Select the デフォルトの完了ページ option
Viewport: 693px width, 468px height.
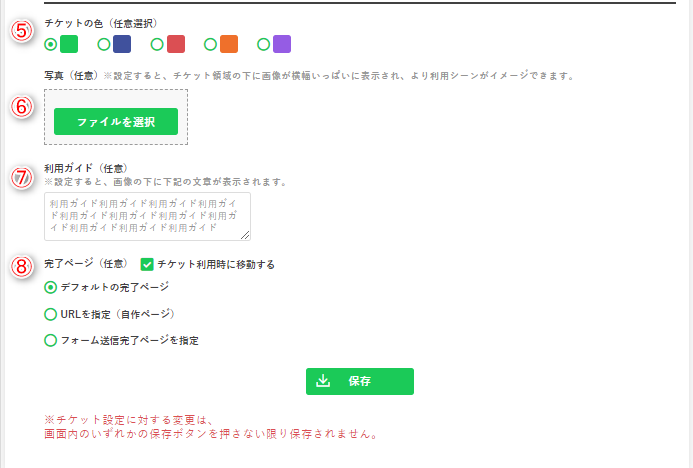[x=51, y=287]
